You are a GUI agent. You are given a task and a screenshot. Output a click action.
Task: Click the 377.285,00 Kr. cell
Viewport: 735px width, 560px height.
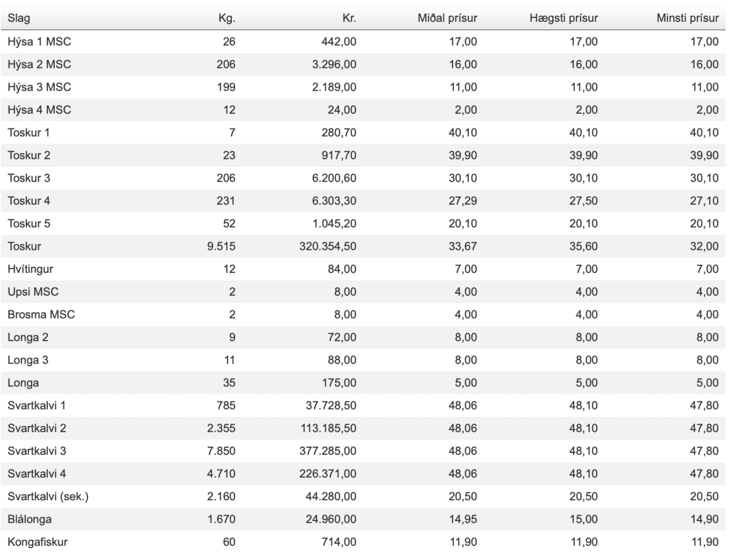pyautogui.click(x=328, y=451)
